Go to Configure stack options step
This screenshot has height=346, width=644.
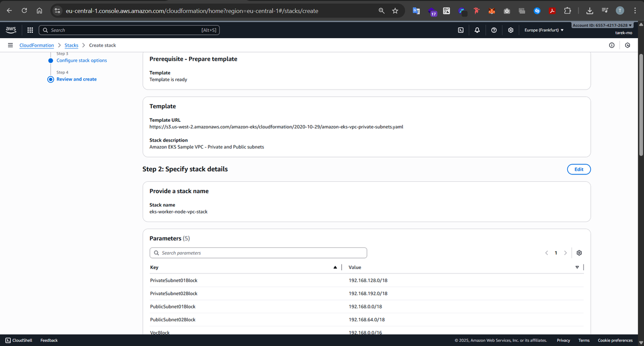[82, 61]
